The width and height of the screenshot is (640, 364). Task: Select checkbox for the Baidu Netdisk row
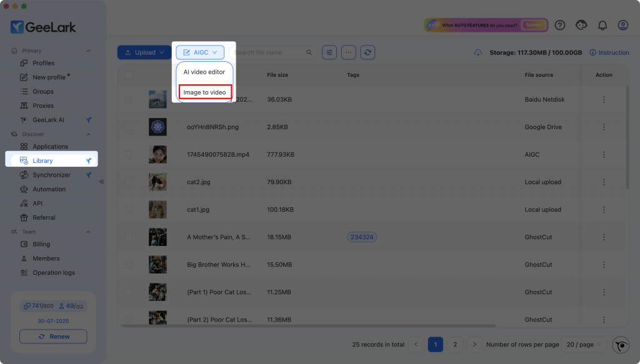tap(129, 99)
